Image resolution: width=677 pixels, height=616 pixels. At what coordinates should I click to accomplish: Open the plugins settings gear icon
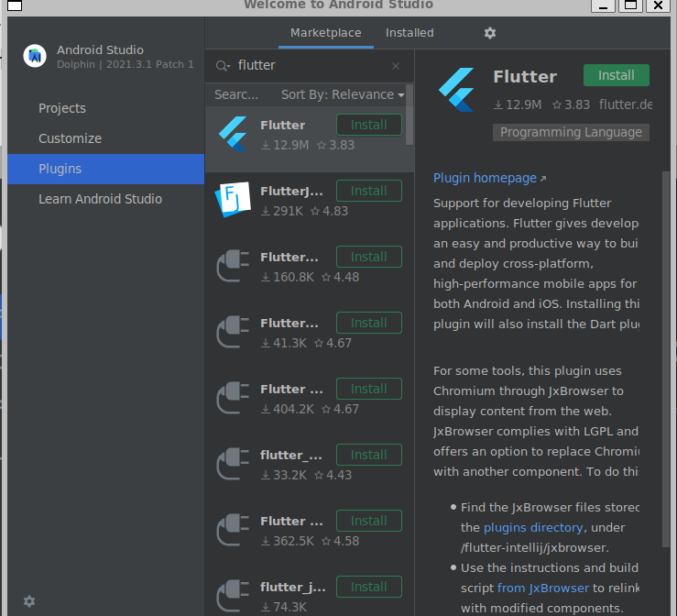489,33
